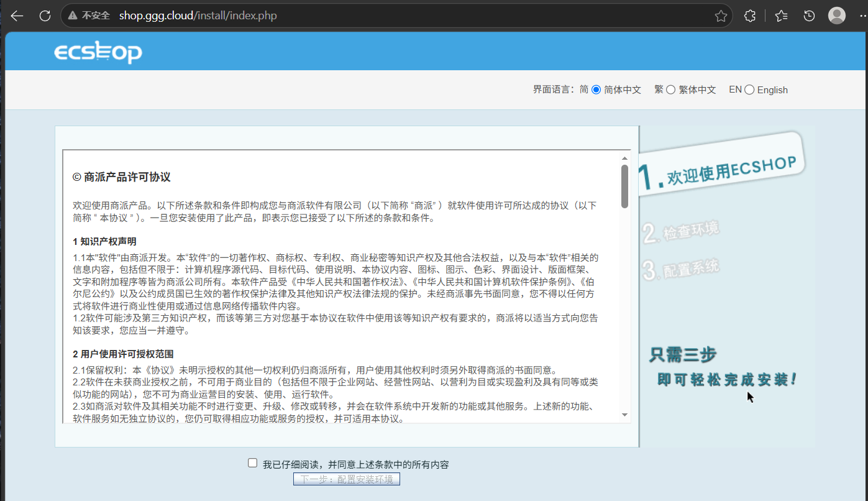Click license scrollbar up arrow

click(624, 158)
